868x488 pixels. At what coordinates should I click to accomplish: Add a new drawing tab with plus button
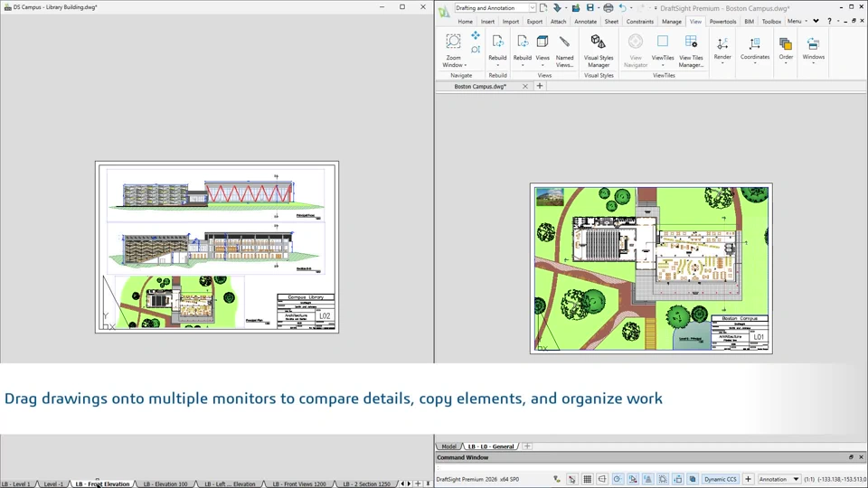pos(540,87)
